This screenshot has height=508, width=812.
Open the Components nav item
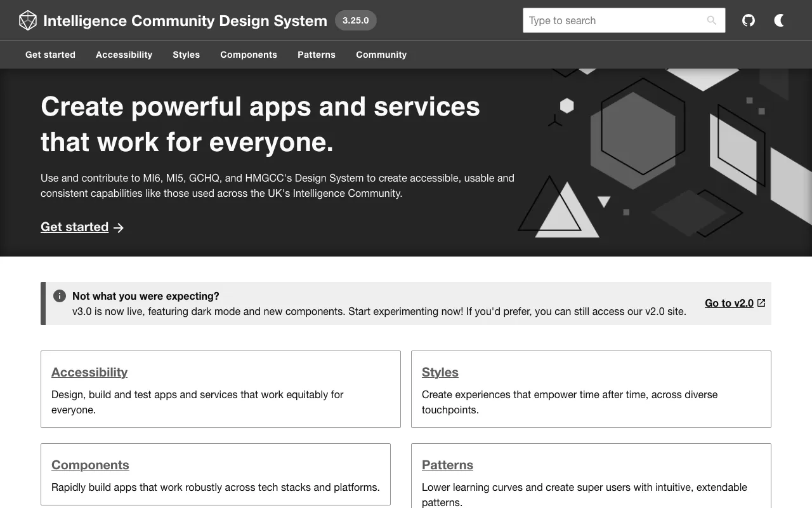pyautogui.click(x=249, y=55)
